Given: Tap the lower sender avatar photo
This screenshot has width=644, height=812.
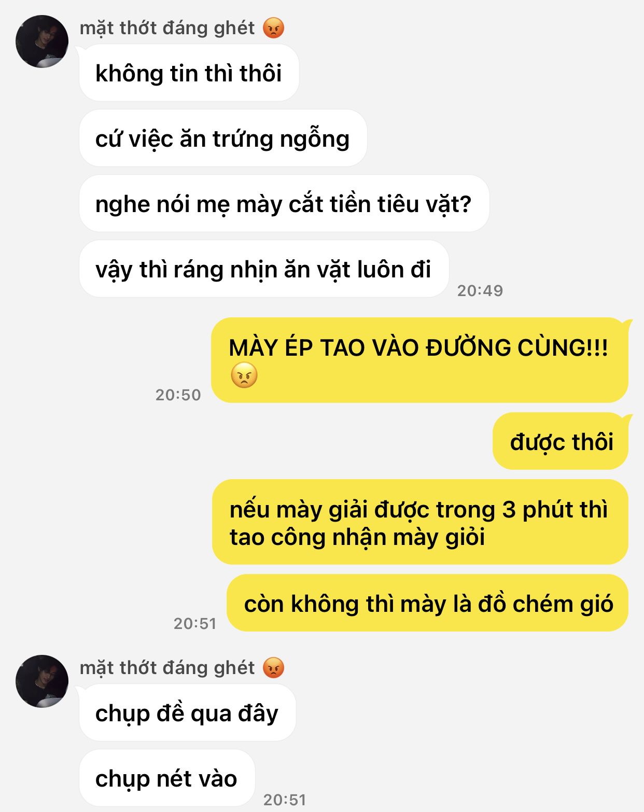Looking at the screenshot, I should tap(42, 681).
